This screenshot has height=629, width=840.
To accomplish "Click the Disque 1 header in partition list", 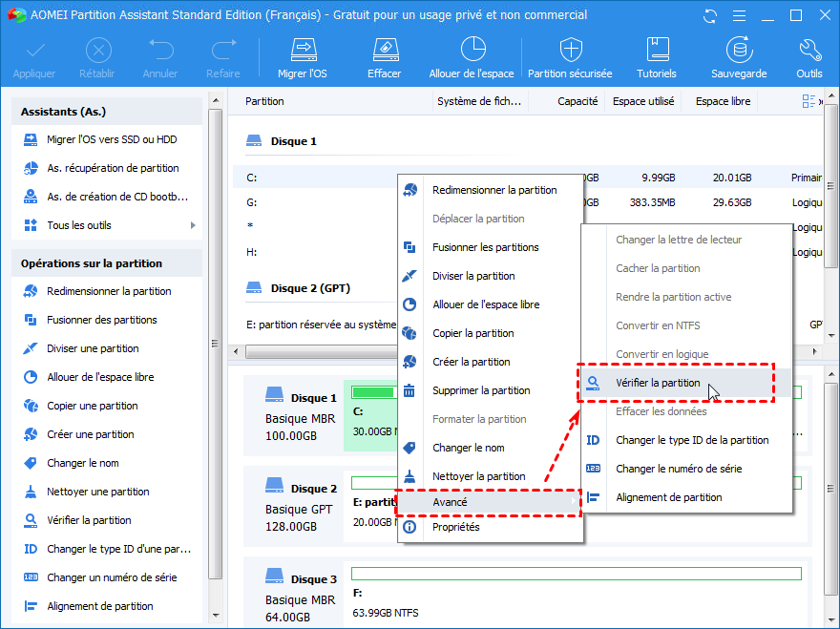I will pos(294,141).
